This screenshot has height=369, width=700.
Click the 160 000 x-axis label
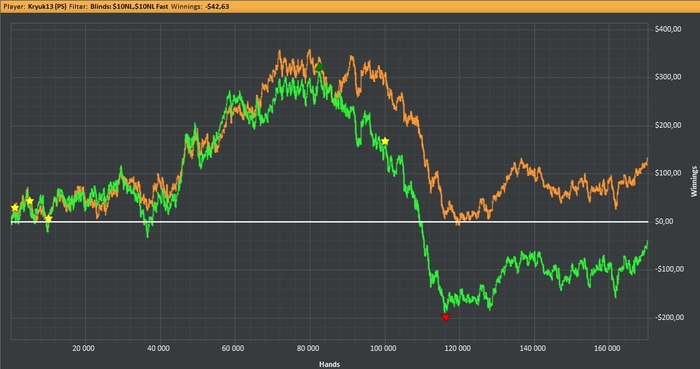(x=608, y=348)
